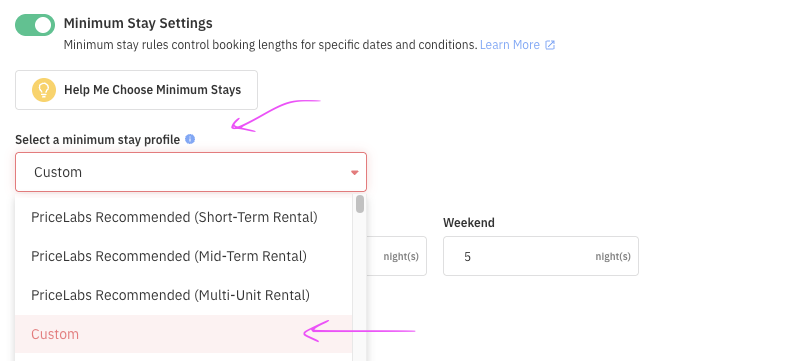
Task: Open the minimum stay profile combo box
Action: pos(191,172)
